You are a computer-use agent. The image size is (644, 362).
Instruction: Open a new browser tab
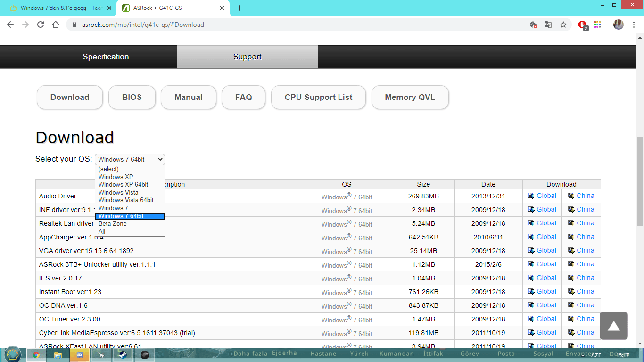point(240,8)
